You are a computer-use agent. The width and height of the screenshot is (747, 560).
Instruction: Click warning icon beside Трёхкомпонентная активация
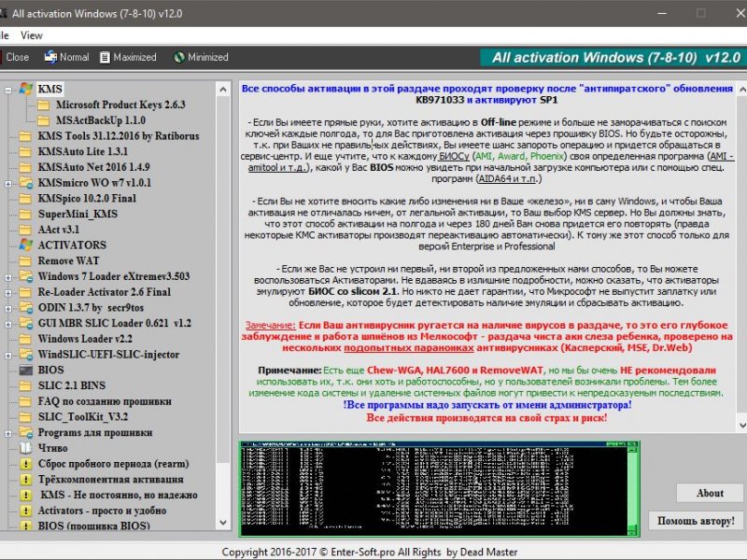coord(26,480)
